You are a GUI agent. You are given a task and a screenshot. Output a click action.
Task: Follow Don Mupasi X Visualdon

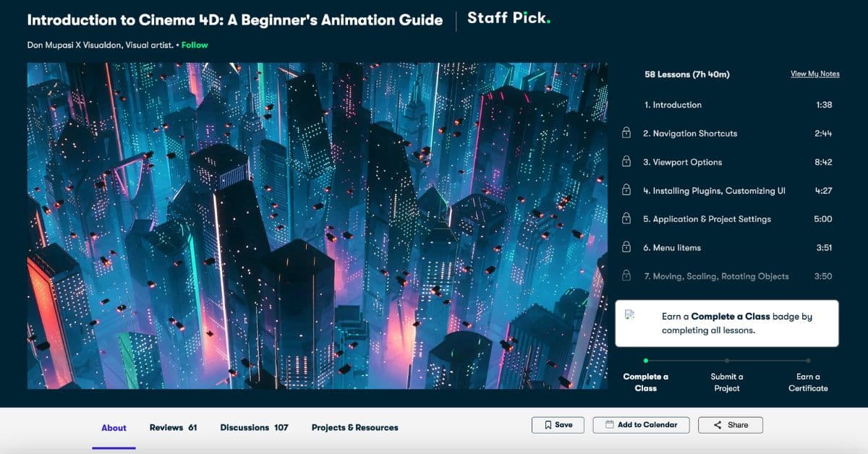pyautogui.click(x=195, y=45)
